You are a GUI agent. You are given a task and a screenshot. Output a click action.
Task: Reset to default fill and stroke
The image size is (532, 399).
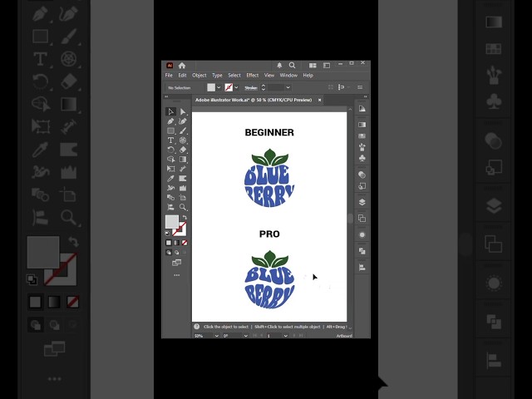167,234
